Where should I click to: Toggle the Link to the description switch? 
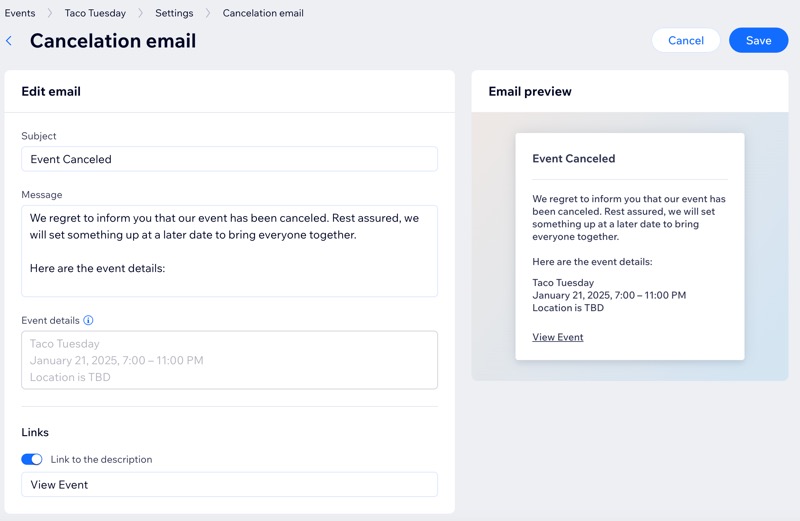(x=32, y=459)
